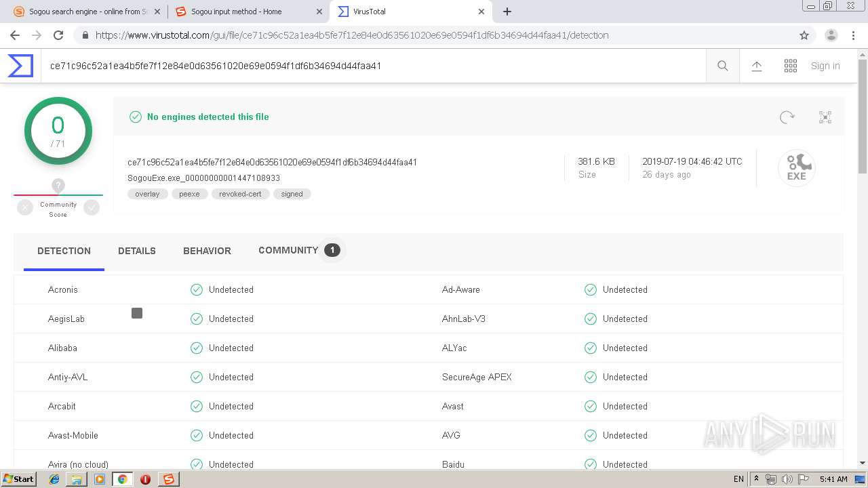Click the SecureAge APEX engine name
868x488 pixels.
(x=477, y=377)
